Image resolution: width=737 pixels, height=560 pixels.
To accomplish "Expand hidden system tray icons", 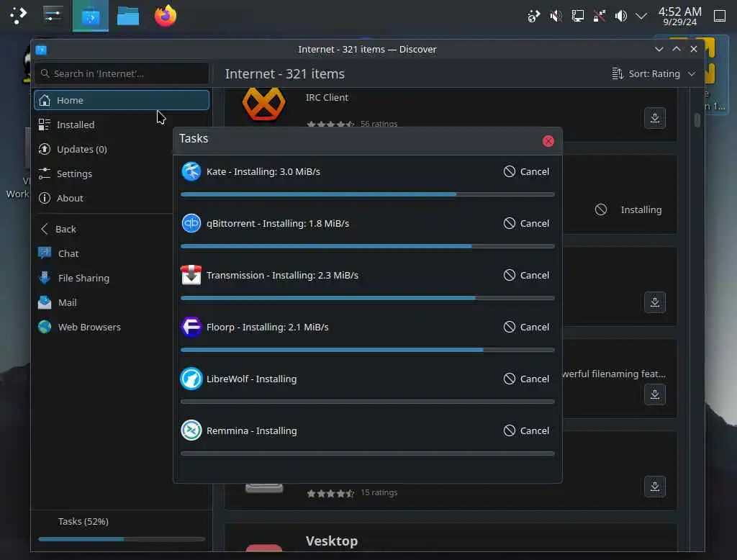I will [641, 17].
